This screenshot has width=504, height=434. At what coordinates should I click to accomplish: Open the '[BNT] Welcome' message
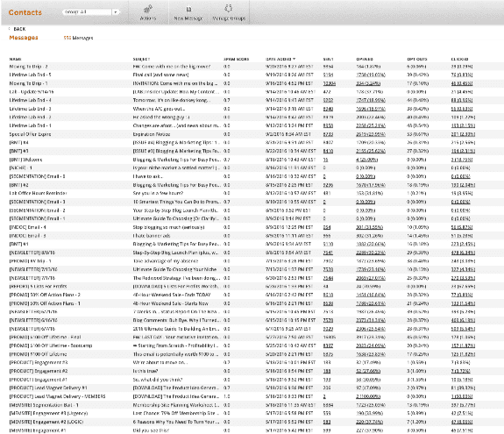[25, 160]
